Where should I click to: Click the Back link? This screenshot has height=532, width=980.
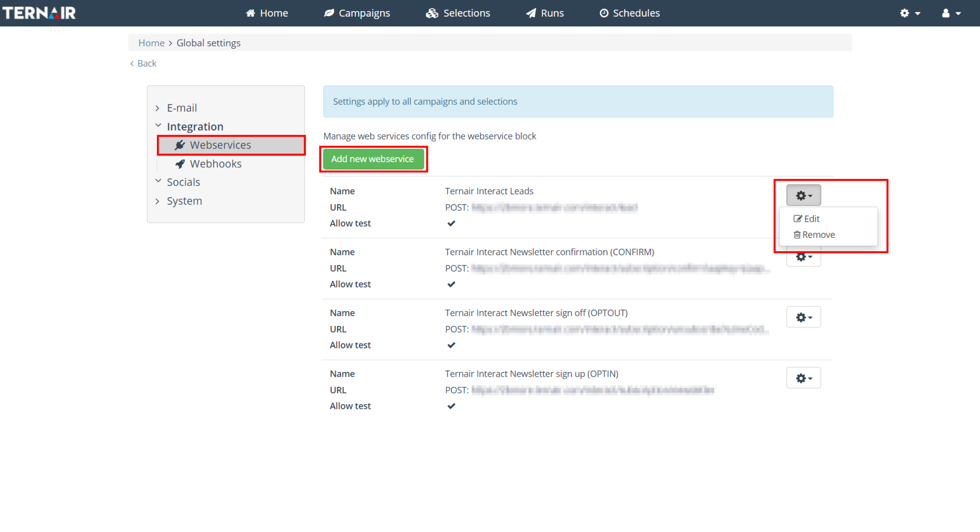coord(143,63)
